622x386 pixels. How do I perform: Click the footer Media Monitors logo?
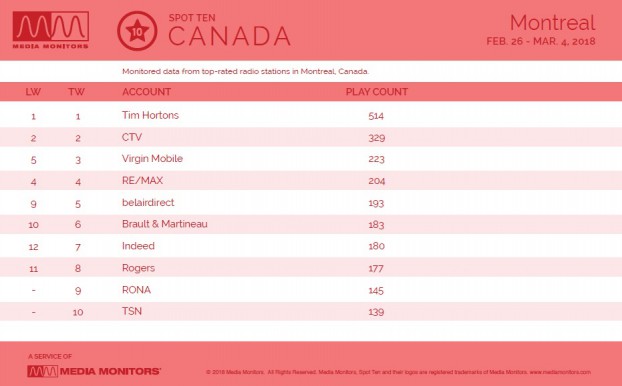tap(94, 371)
